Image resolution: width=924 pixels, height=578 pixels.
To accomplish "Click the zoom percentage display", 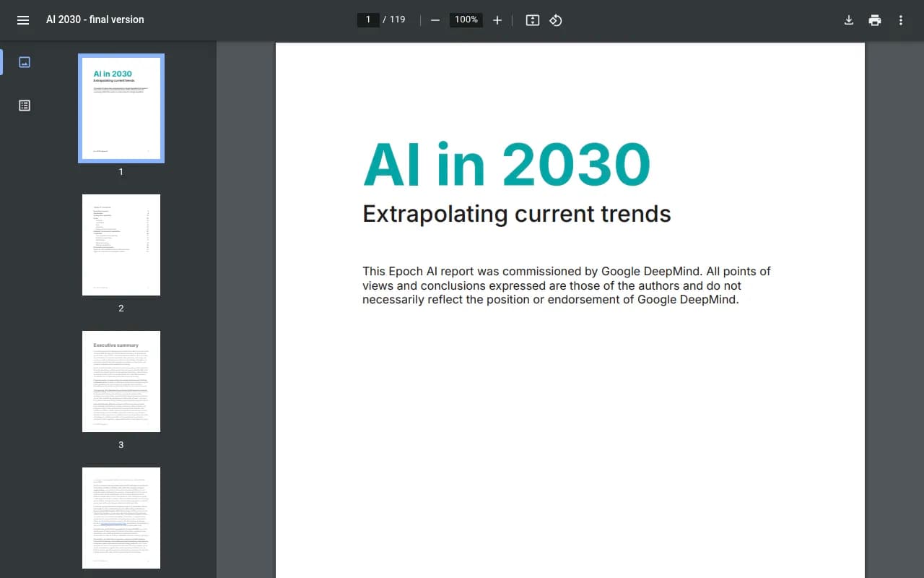I will point(466,20).
